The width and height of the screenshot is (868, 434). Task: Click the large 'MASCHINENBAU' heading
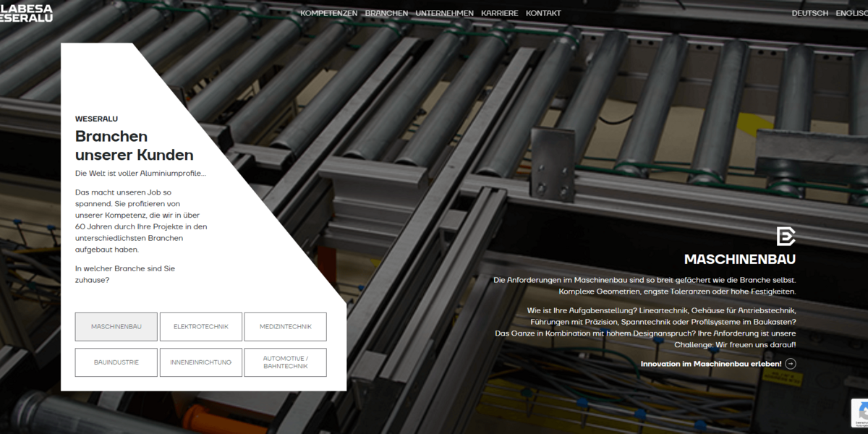tap(740, 259)
